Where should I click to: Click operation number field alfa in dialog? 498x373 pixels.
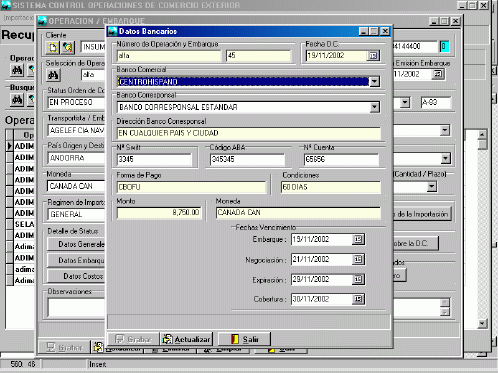(x=169, y=56)
